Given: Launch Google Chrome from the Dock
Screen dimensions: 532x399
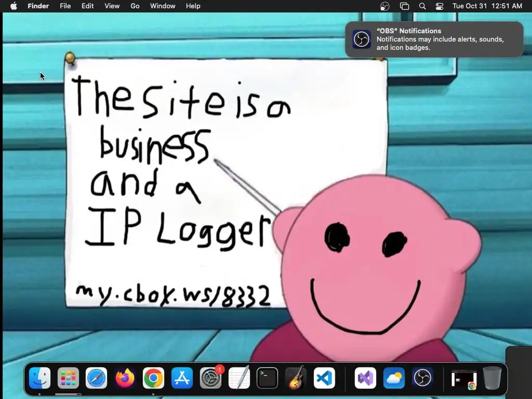Looking at the screenshot, I should [x=153, y=378].
